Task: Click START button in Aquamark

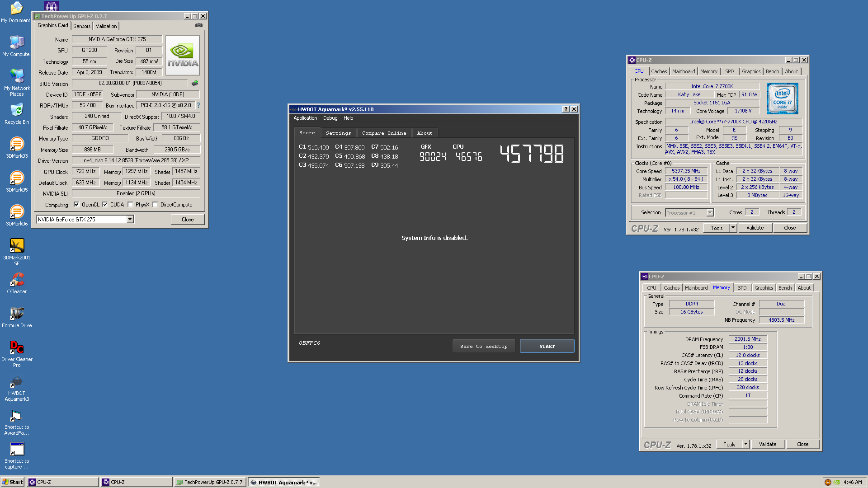Action: [x=547, y=346]
